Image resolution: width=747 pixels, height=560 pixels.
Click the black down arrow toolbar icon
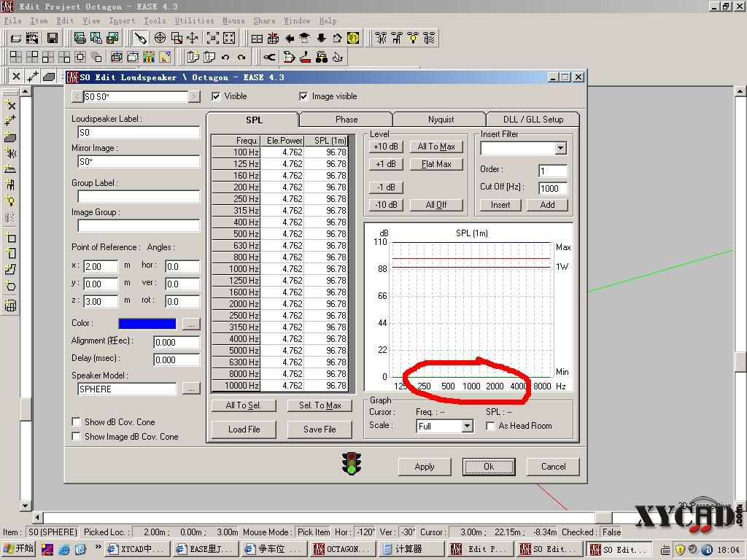321,38
